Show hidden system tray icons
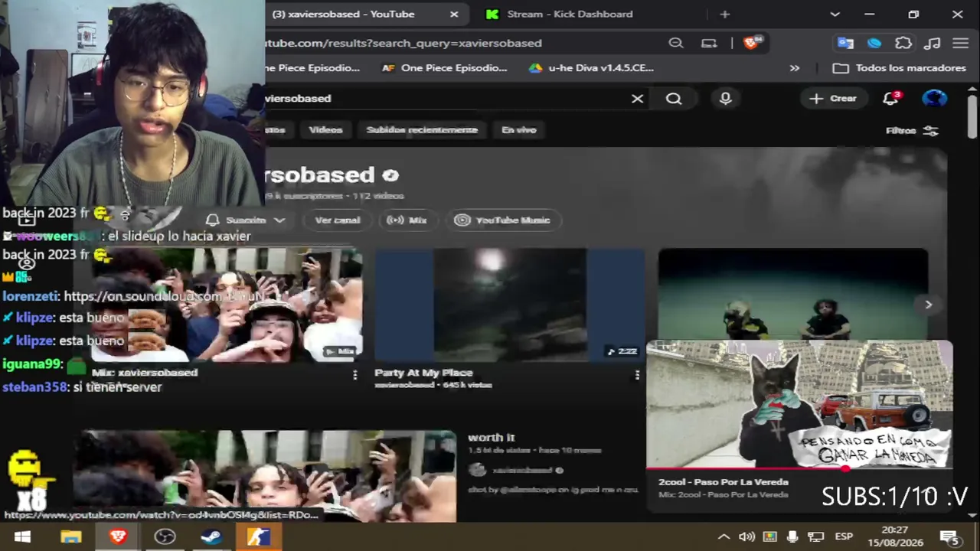 point(723,536)
